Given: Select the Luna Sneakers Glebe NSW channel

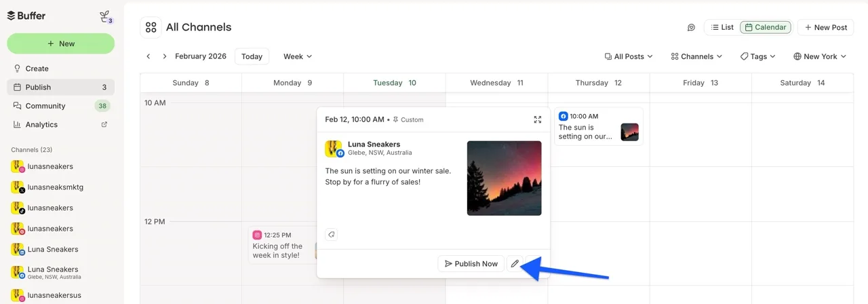Looking at the screenshot, I should pos(54,272).
